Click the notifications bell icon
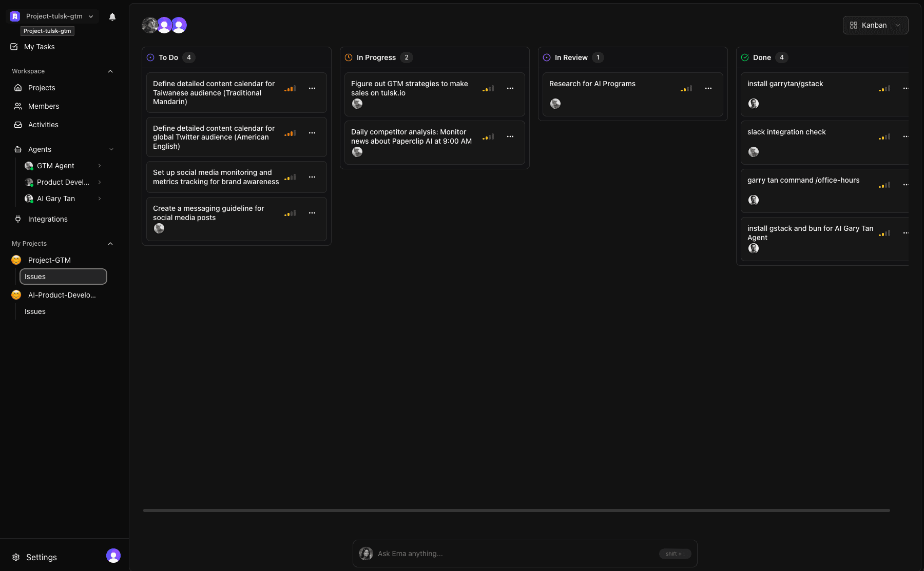The width and height of the screenshot is (924, 571). pyautogui.click(x=112, y=16)
